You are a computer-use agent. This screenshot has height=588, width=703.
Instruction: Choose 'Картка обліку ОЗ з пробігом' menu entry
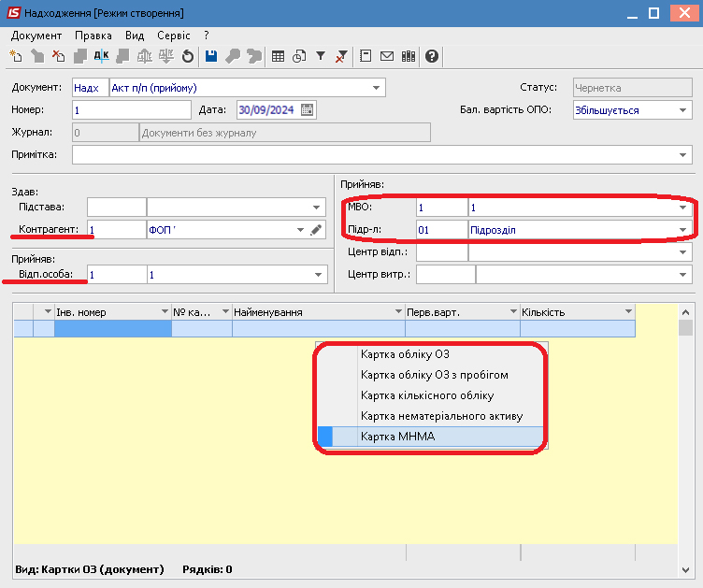coord(434,375)
